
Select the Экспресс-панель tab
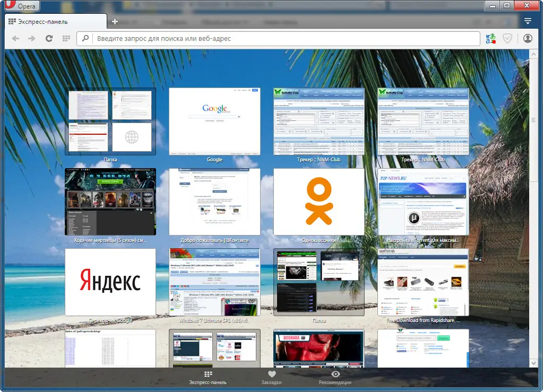[x=55, y=21]
